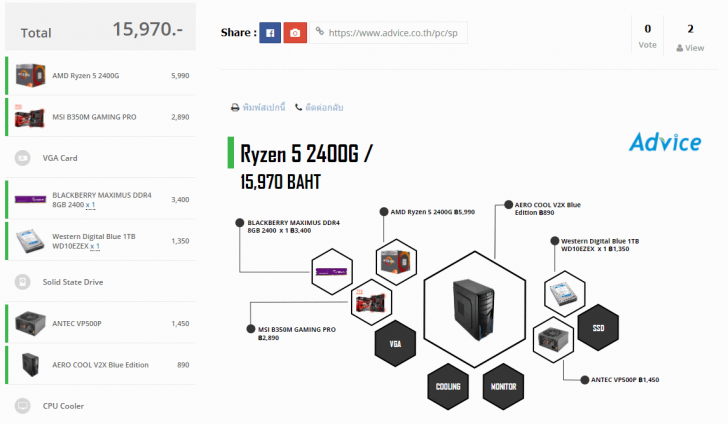
Task: Click the printer icon to print spec
Action: click(235, 107)
